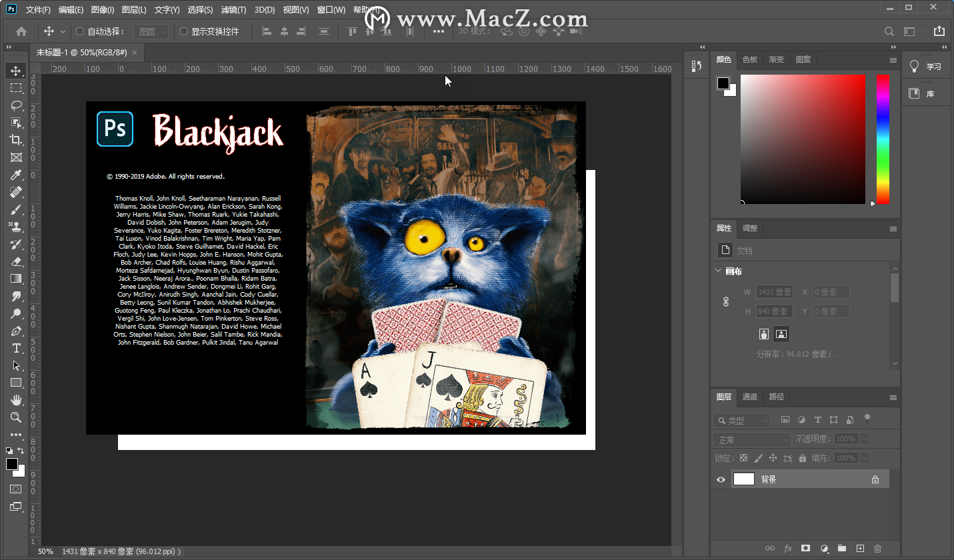Select the Rectangular Marquee tool

tap(16, 88)
